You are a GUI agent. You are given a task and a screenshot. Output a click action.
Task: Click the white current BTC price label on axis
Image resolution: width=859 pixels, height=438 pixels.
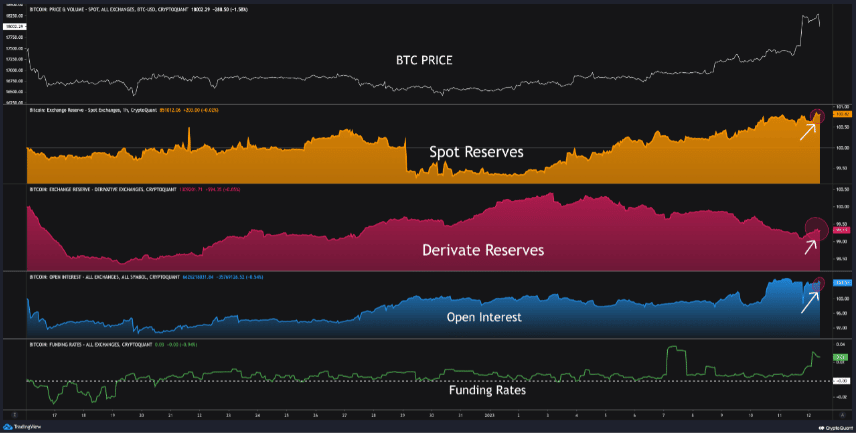tap(14, 26)
